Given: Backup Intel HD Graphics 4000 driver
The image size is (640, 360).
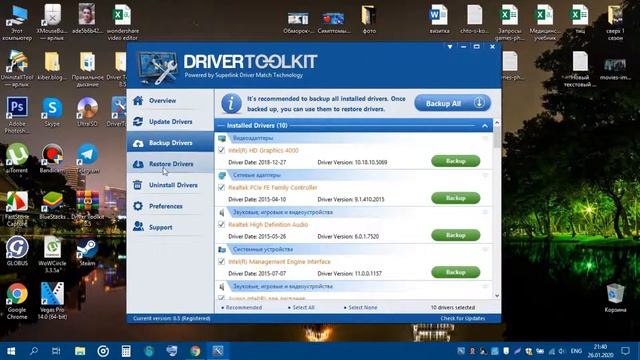Looking at the screenshot, I should pyautogui.click(x=456, y=161).
